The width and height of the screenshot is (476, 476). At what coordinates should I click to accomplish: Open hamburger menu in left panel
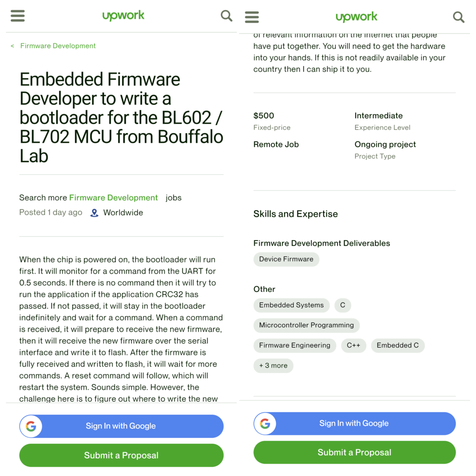coord(17,16)
